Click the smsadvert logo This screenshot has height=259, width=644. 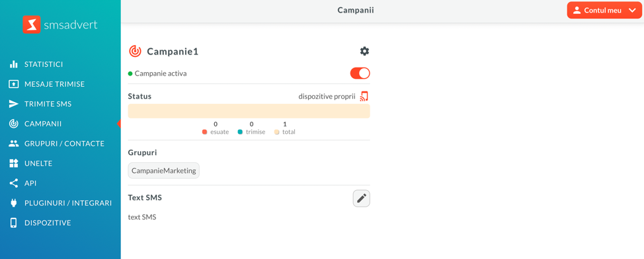pyautogui.click(x=60, y=25)
